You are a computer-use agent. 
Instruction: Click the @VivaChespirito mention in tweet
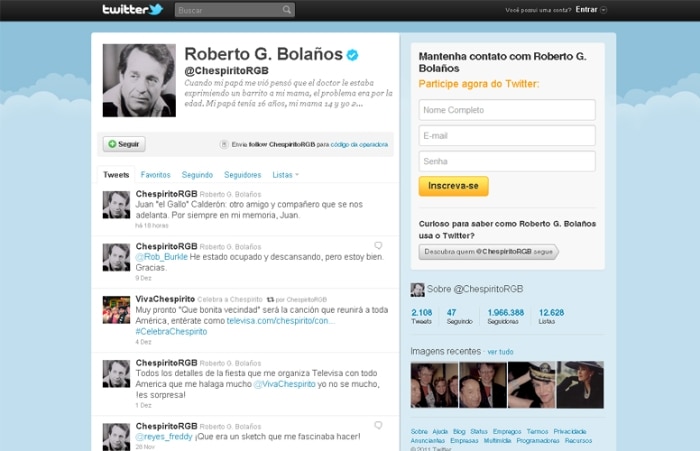click(x=284, y=384)
